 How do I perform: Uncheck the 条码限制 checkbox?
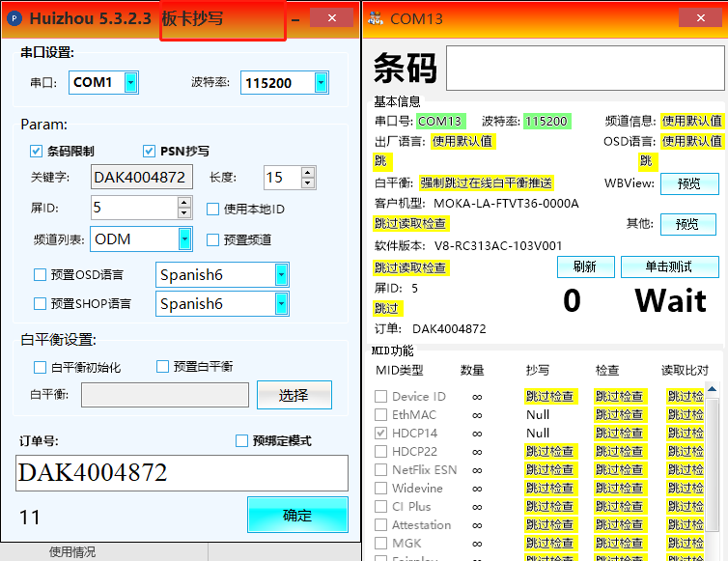pos(37,151)
